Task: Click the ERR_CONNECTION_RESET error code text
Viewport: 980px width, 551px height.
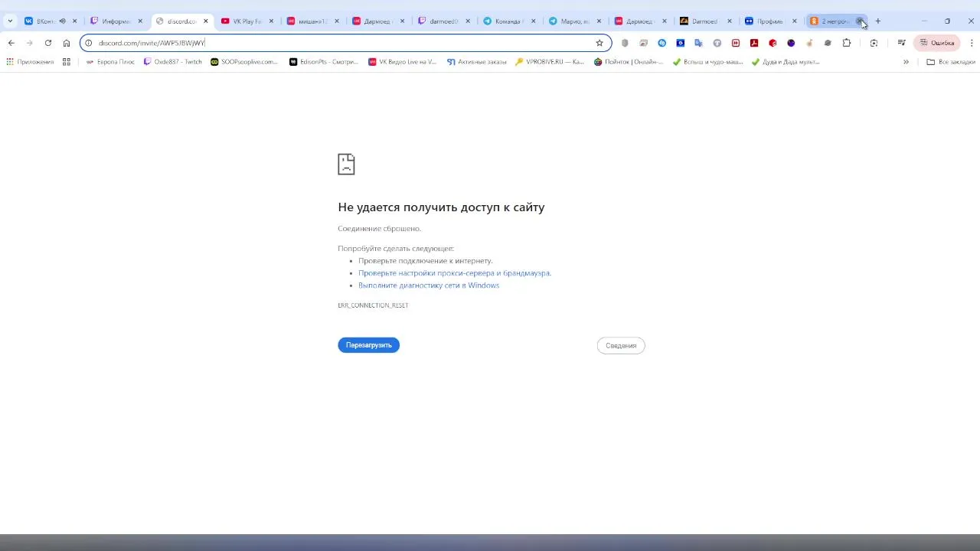Action: click(x=373, y=305)
